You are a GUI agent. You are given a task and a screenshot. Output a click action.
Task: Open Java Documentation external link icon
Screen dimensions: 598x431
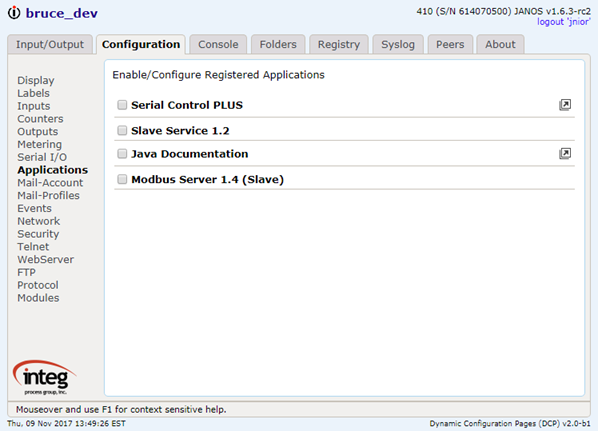[565, 154]
